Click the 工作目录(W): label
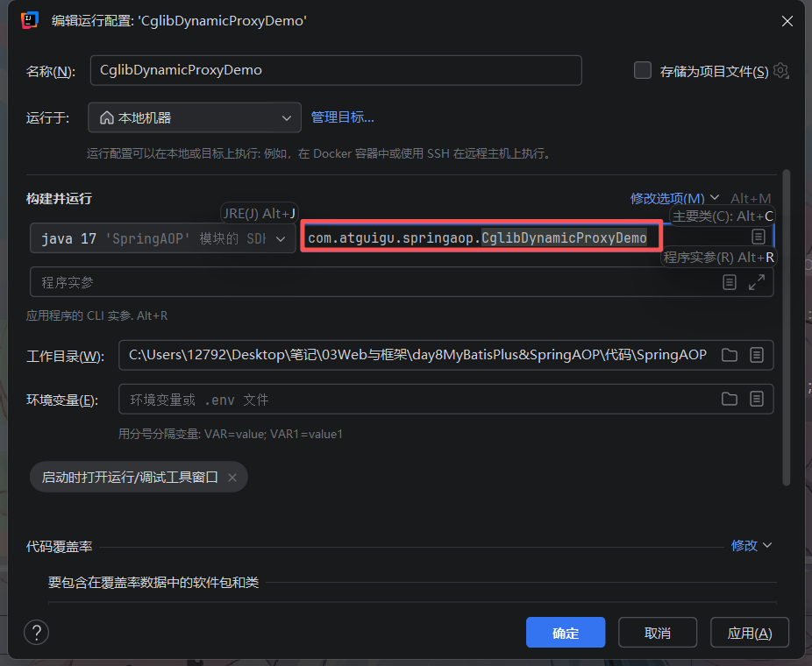Screen dimensions: 812x666 [65, 357]
